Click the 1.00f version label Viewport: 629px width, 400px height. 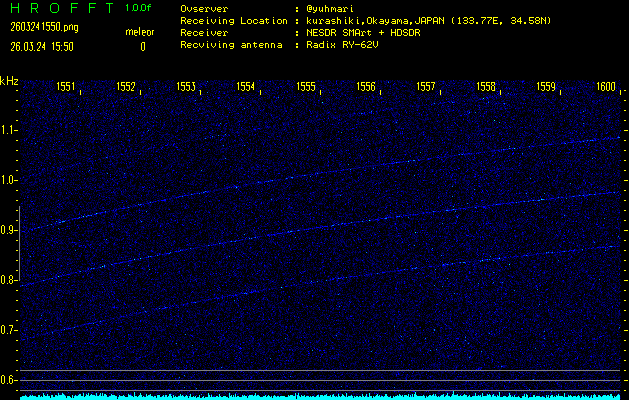click(x=139, y=8)
